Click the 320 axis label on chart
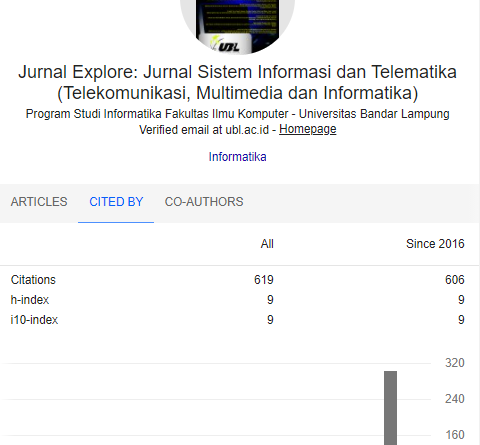The height and width of the screenshot is (445, 480). point(455,363)
